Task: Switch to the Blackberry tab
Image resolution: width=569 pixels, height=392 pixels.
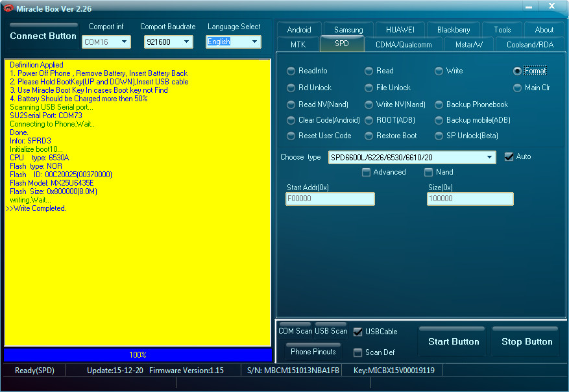Action: coord(454,30)
